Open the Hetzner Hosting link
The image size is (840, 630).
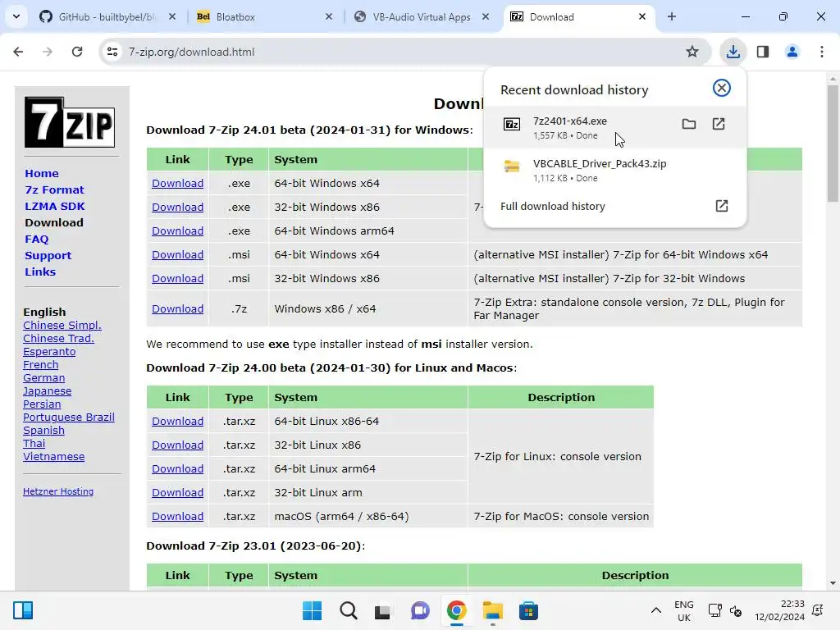tap(58, 491)
